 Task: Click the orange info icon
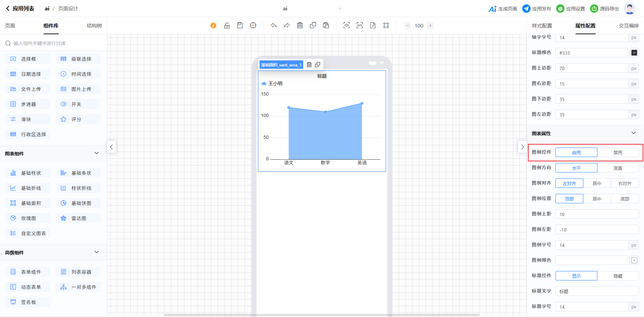click(213, 25)
